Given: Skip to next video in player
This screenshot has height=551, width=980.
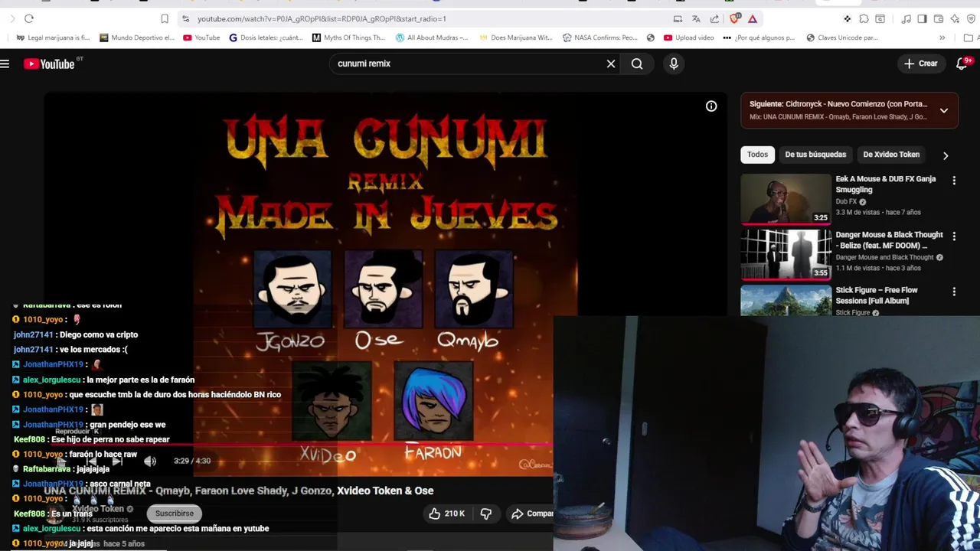Looking at the screenshot, I should pos(117,461).
